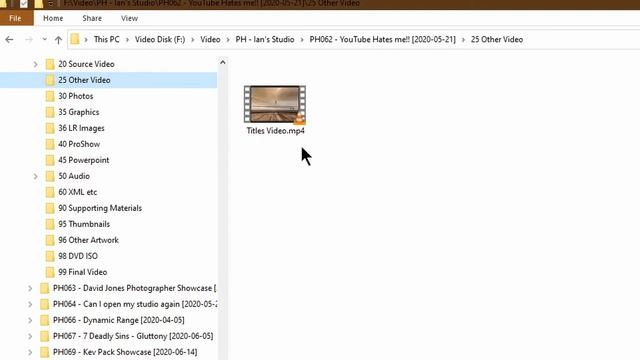Select the 45 Powerpoint folder

point(84,160)
